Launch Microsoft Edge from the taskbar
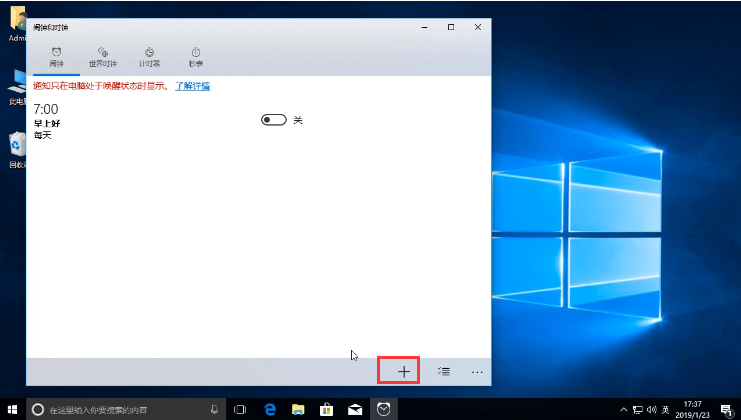741x420 pixels. click(x=270, y=409)
